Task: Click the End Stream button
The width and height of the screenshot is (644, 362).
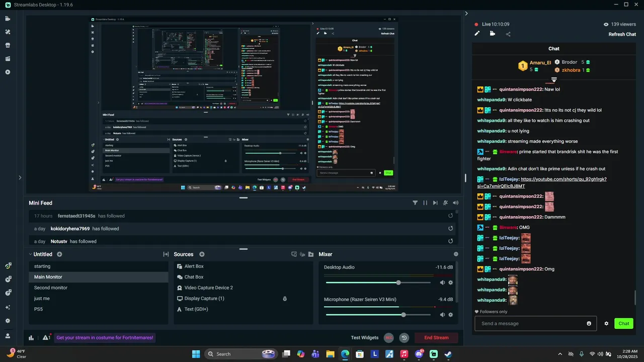Action: pos(436,338)
